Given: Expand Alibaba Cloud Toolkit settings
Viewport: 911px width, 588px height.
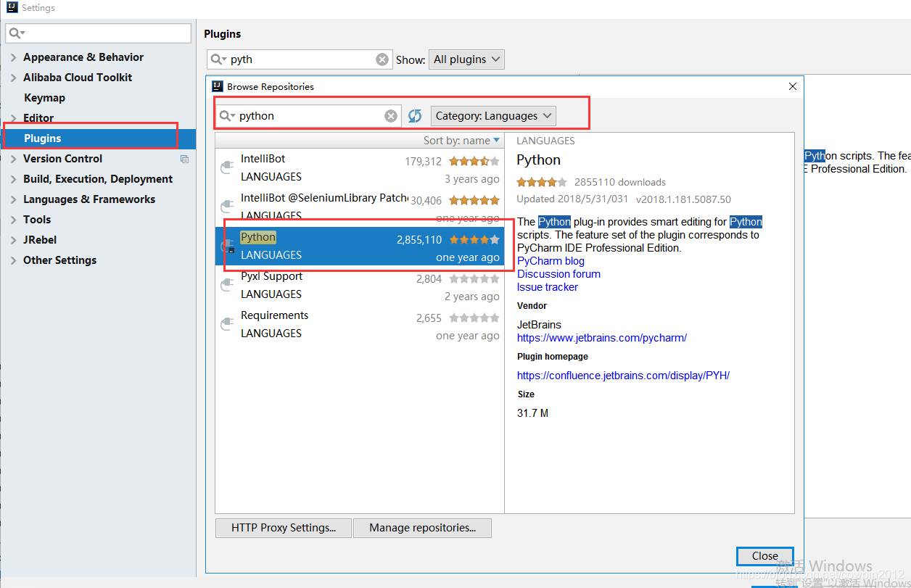Looking at the screenshot, I should [x=14, y=78].
